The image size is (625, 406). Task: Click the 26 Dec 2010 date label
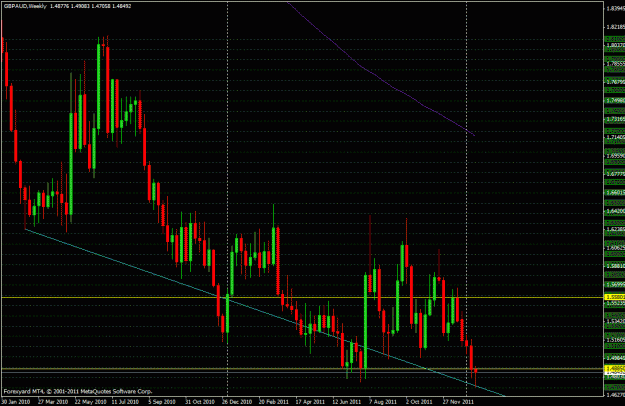click(x=237, y=401)
